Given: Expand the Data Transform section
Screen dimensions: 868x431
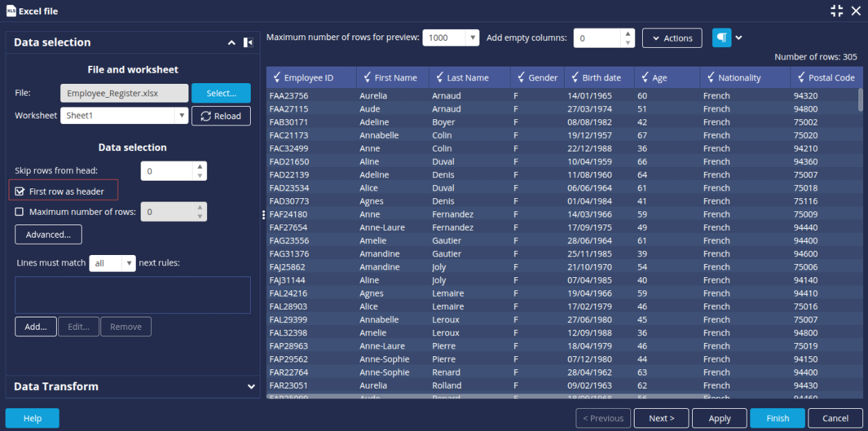Looking at the screenshot, I should pyautogui.click(x=251, y=387).
